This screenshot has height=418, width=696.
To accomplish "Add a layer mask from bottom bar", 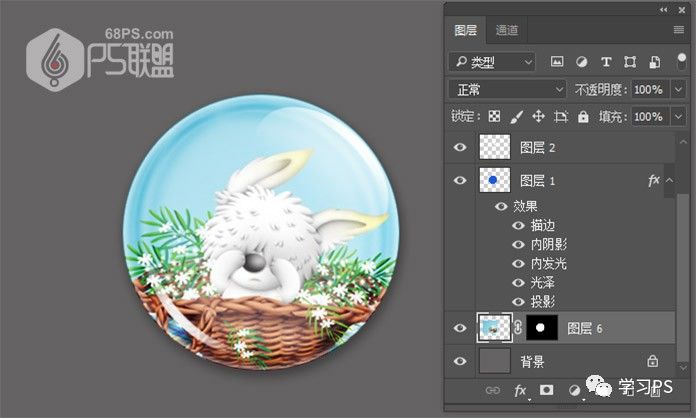I will (x=547, y=389).
